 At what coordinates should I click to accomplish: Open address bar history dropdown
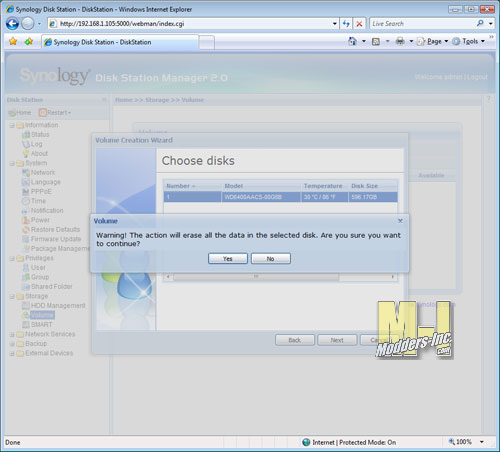(335, 24)
